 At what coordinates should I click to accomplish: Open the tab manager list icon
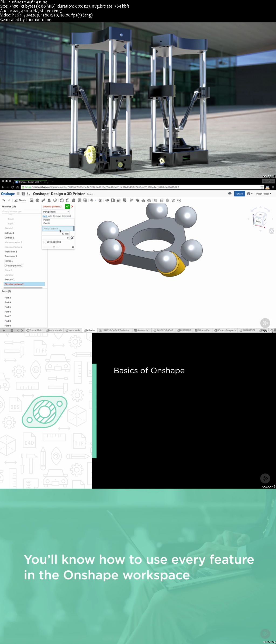pyautogui.click(x=12, y=330)
